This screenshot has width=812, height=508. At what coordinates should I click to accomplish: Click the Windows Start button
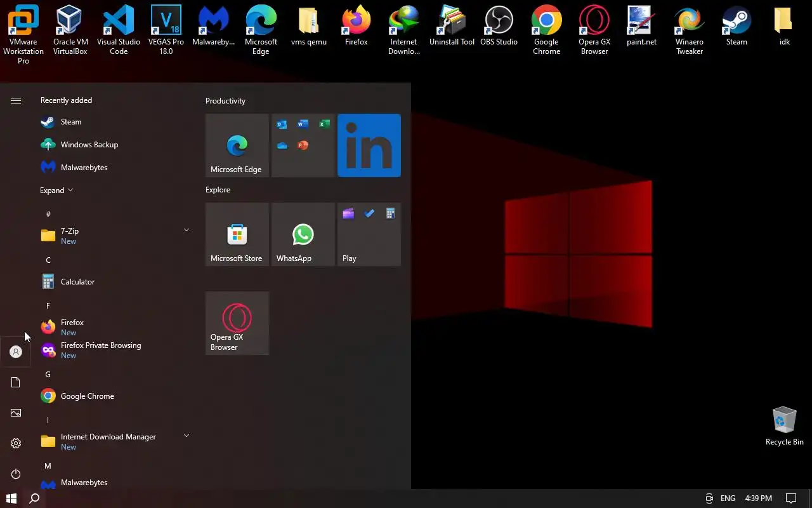coord(11,498)
